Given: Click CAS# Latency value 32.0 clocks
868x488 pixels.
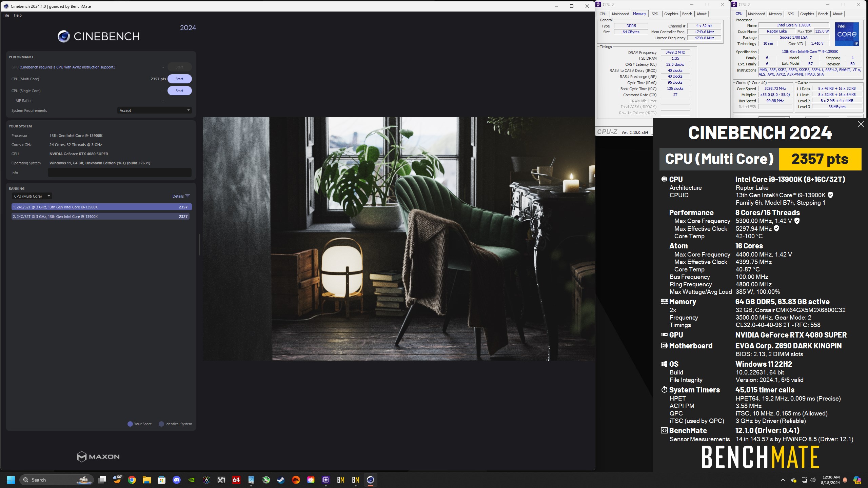Looking at the screenshot, I should click(675, 64).
